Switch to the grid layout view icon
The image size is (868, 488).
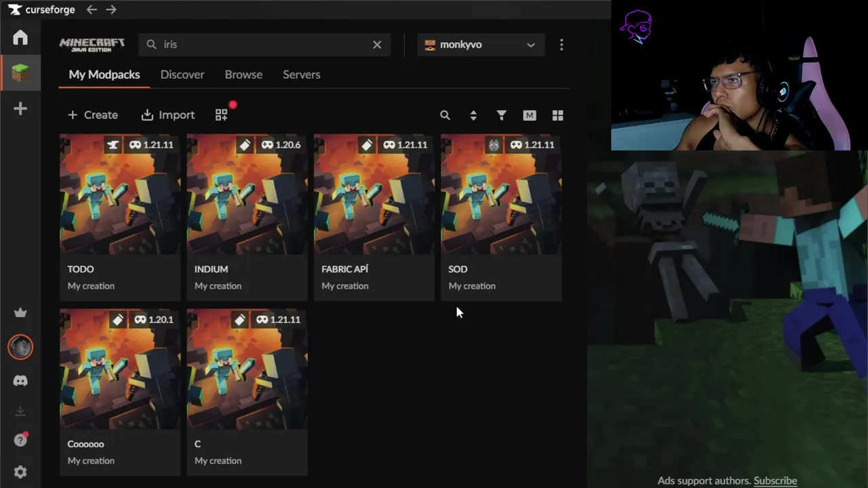click(x=557, y=115)
